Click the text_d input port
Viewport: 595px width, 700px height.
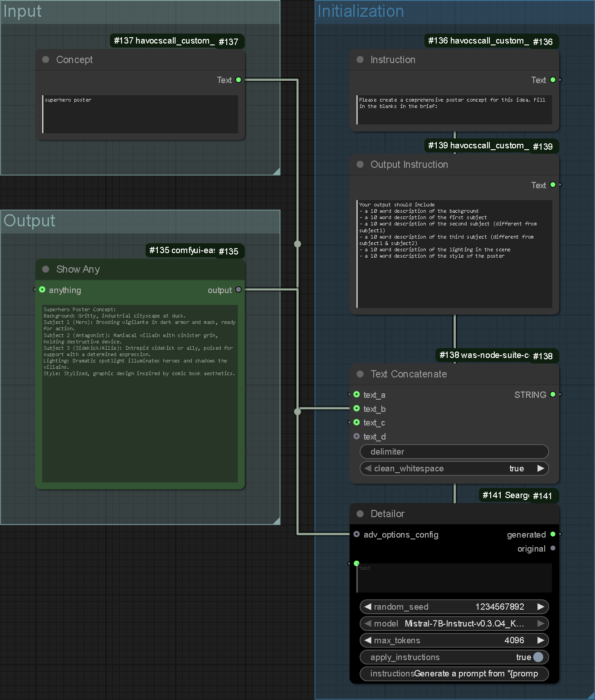tap(356, 436)
